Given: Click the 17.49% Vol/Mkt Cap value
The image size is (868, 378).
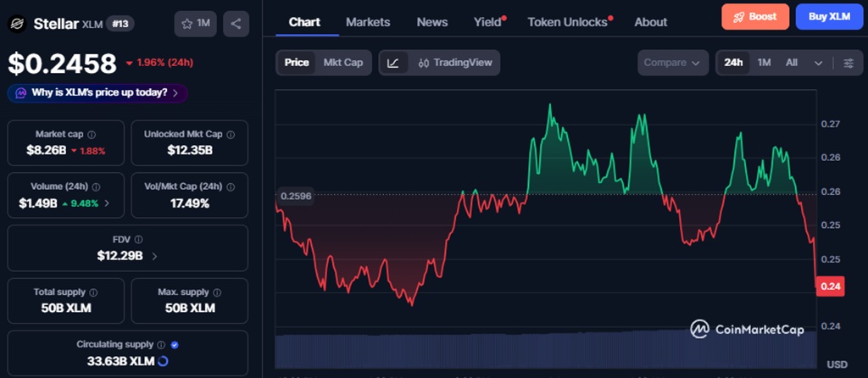Looking at the screenshot, I should [190, 203].
